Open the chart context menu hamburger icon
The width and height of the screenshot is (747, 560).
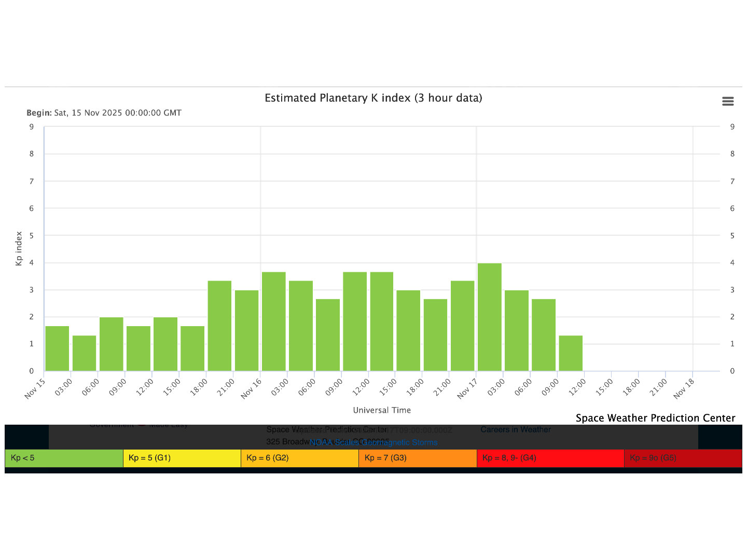pos(728,102)
